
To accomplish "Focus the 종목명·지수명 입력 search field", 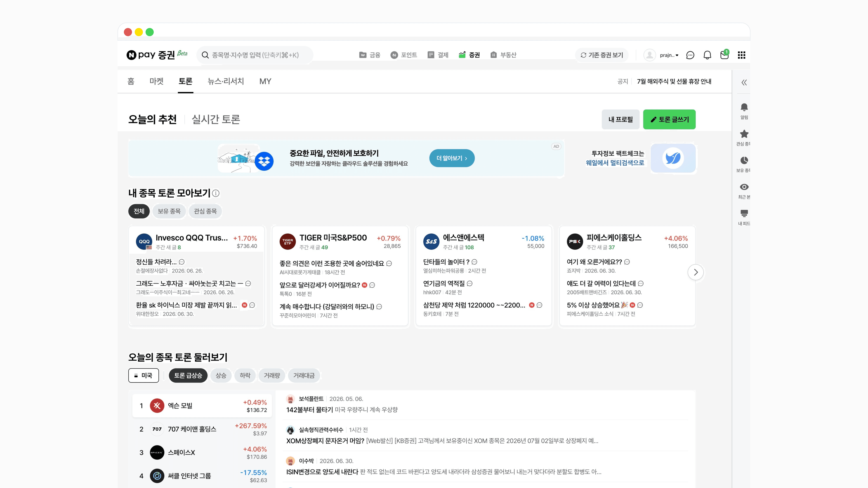I will coord(255,55).
